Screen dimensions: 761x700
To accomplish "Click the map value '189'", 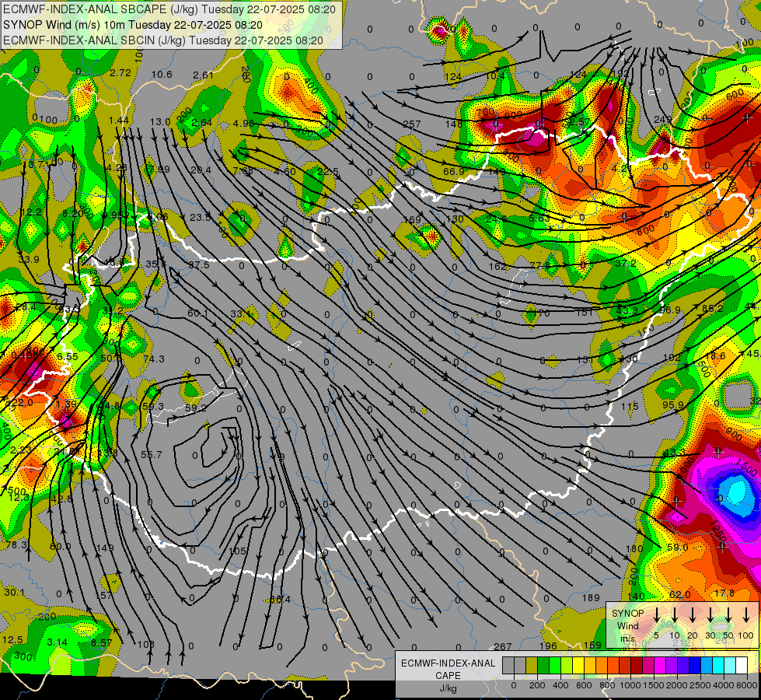I will (591, 597).
